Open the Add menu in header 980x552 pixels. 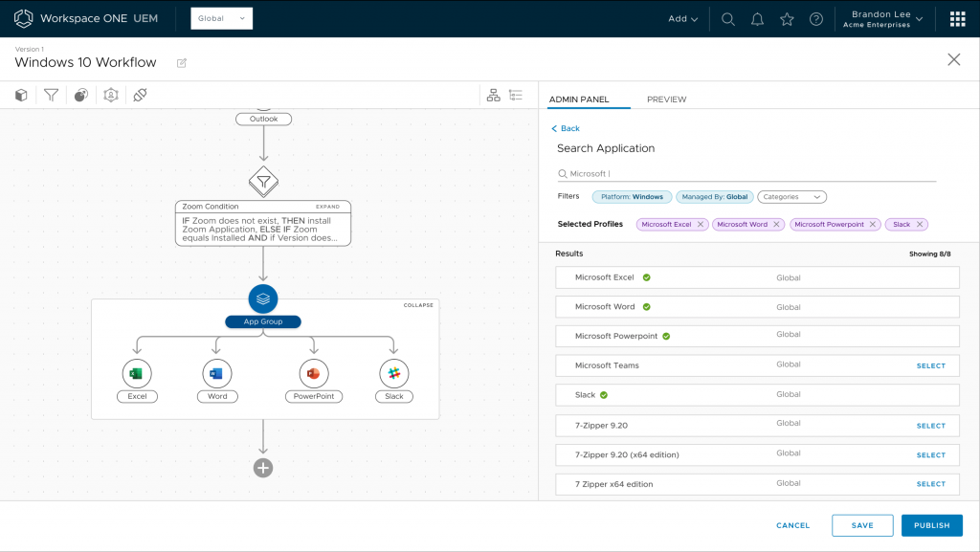(x=682, y=19)
